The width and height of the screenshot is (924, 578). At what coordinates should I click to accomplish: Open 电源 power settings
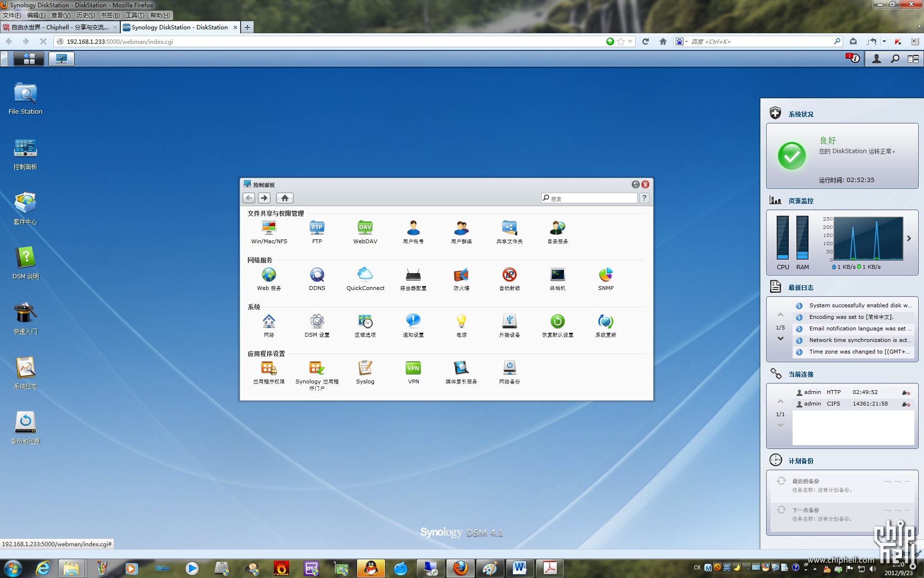tap(462, 326)
